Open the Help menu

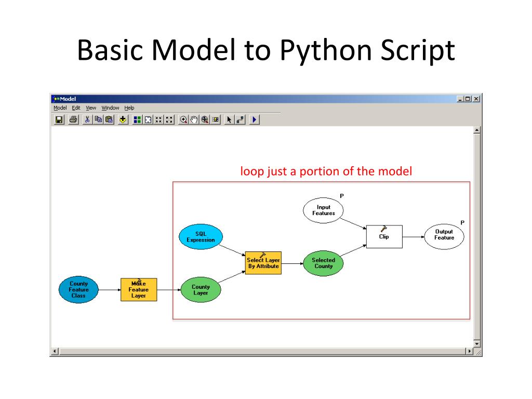[129, 108]
